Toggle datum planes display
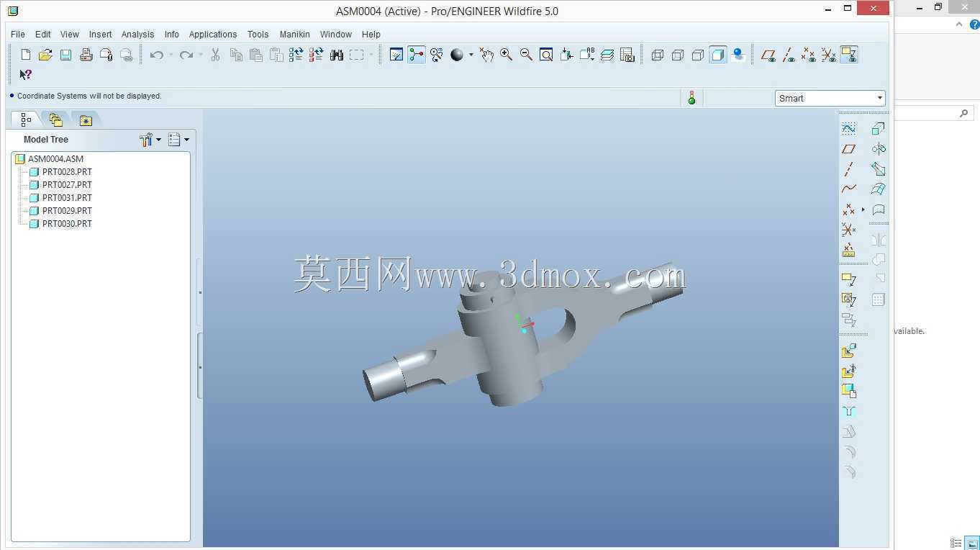The width and height of the screenshot is (980, 550). [768, 55]
